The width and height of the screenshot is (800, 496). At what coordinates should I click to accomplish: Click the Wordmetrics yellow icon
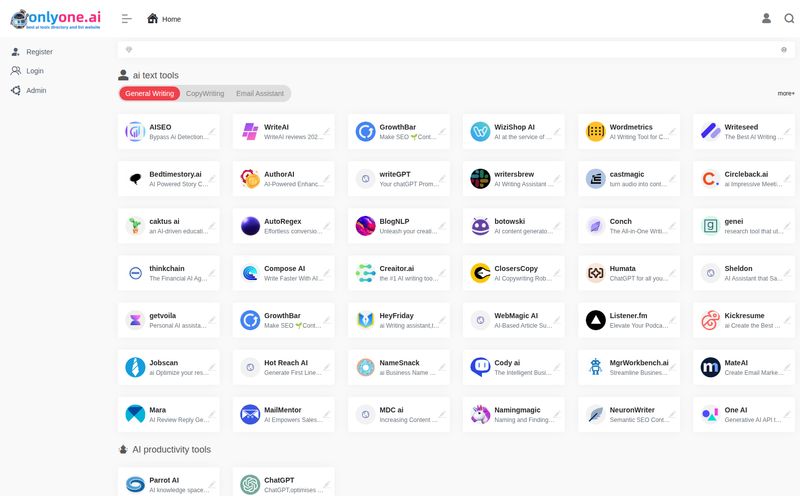pyautogui.click(x=595, y=132)
